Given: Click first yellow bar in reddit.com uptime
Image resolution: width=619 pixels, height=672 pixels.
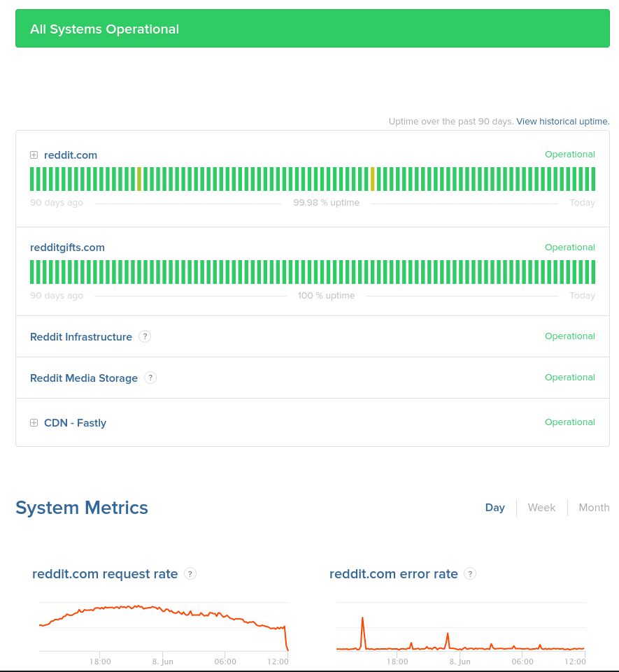Looking at the screenshot, I should pyautogui.click(x=139, y=179).
